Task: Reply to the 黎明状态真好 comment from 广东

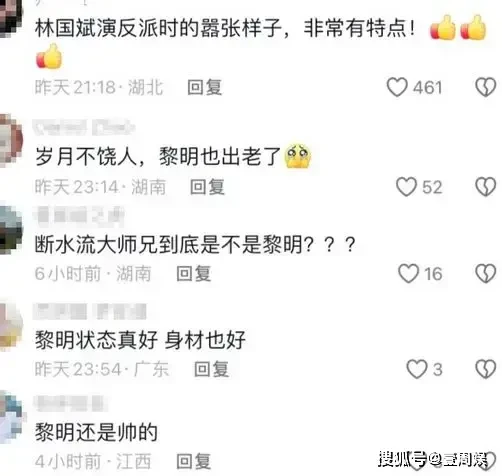Action: click(x=211, y=369)
